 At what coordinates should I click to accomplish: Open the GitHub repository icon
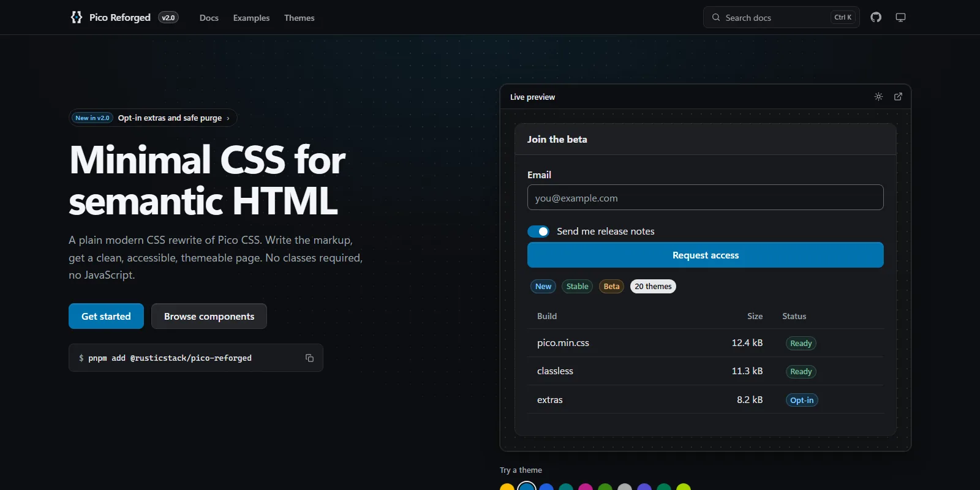[876, 17]
